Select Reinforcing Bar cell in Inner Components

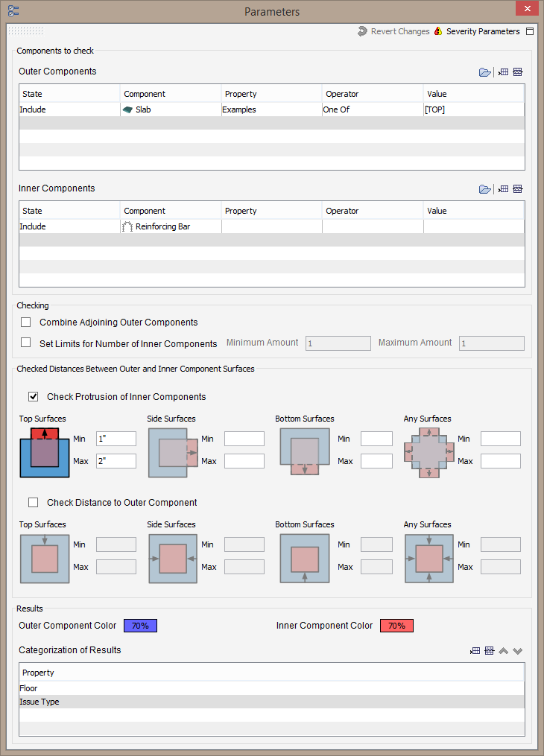click(171, 226)
